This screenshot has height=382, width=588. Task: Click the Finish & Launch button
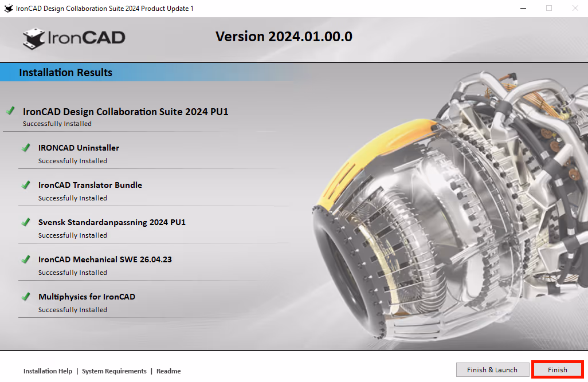click(492, 369)
